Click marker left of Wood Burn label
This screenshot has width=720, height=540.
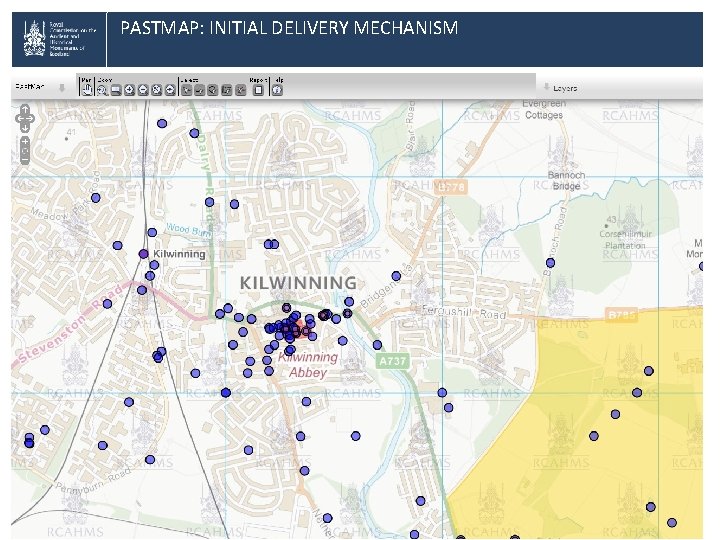coord(152,232)
